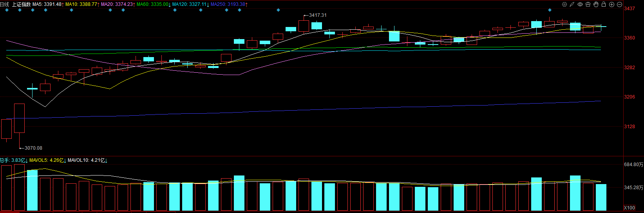Image resolution: width=644 pixels, height=213 pixels.
Task: Open chart settings gear icon
Action: click(564, 4)
